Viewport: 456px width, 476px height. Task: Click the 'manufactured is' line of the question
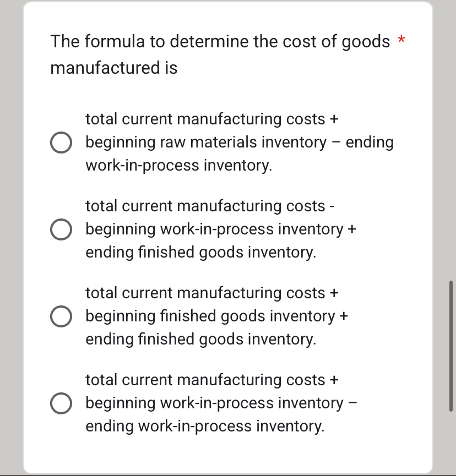point(114,68)
